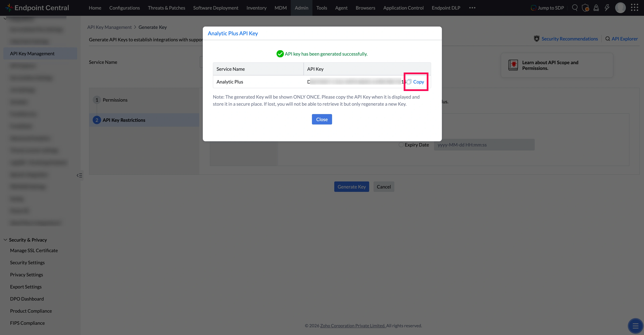Collapse the left sidebar toggle icon
The image size is (644, 335).
click(x=79, y=175)
